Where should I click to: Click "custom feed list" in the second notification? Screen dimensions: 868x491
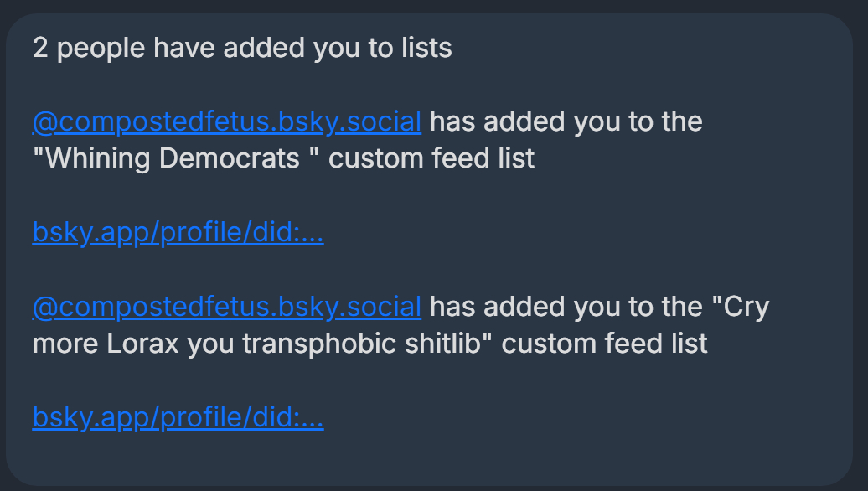point(604,344)
